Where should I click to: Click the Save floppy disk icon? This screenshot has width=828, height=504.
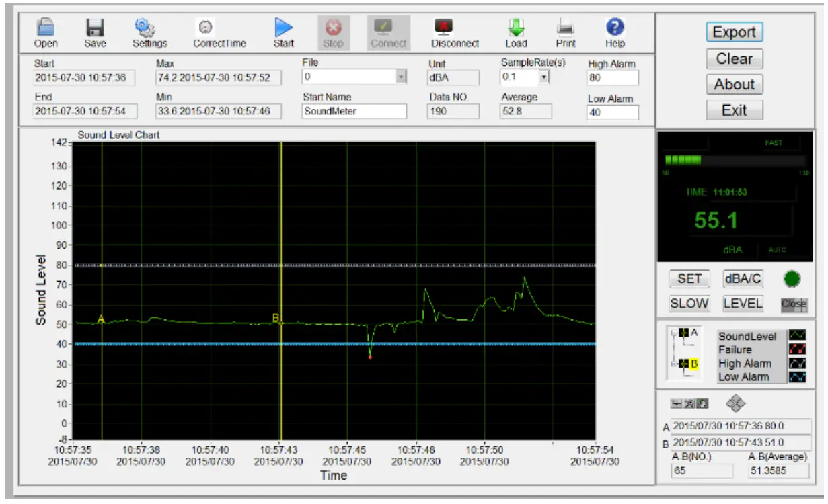95,32
